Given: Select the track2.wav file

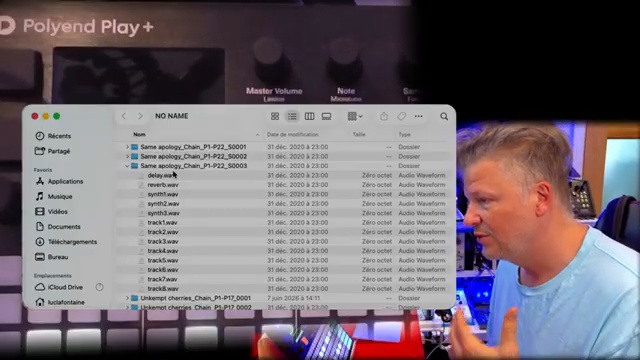Looking at the screenshot, I should click(x=163, y=232).
